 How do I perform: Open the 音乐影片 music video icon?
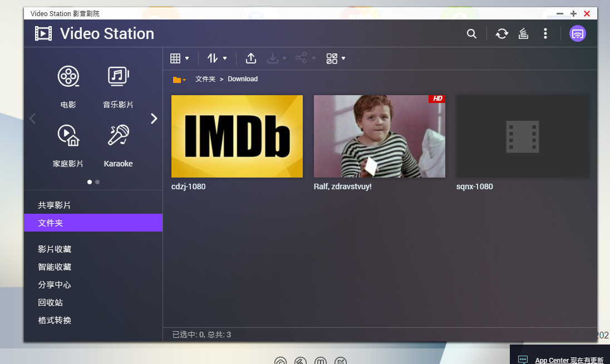point(118,76)
